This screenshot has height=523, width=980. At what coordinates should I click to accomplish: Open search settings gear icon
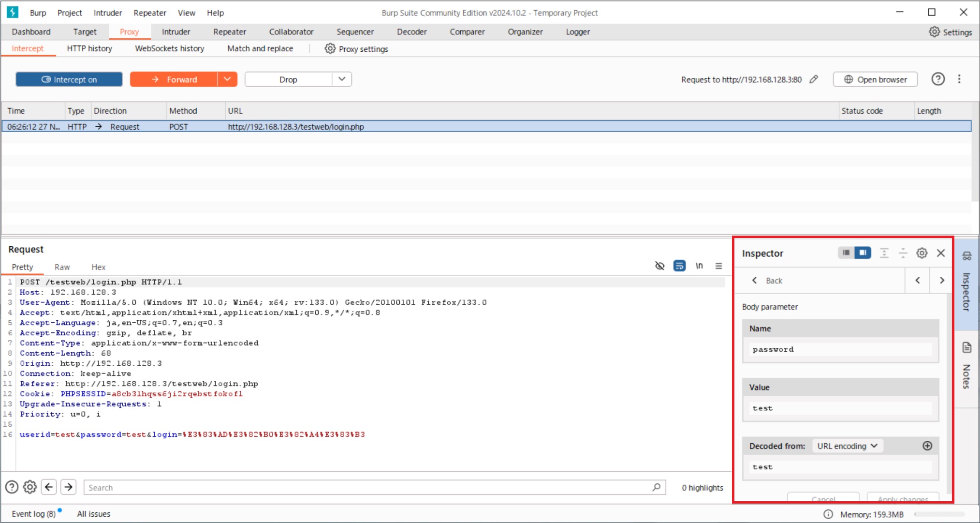(x=30, y=487)
